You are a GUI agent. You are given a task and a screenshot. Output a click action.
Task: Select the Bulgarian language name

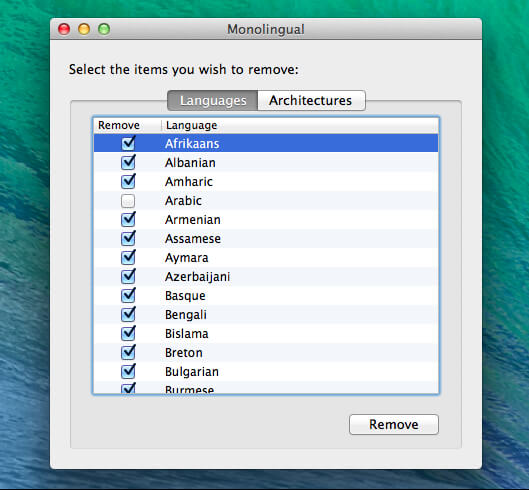(x=192, y=372)
